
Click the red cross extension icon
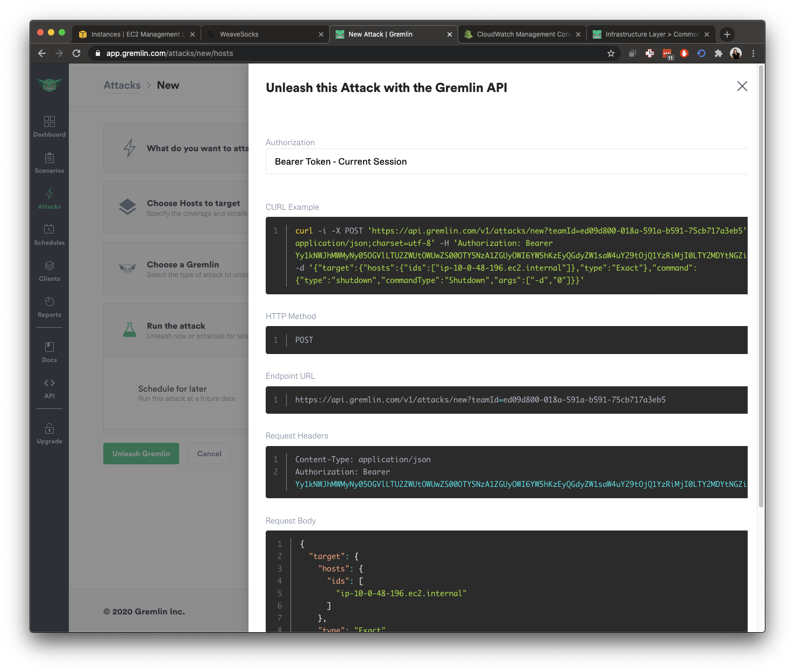tap(650, 53)
